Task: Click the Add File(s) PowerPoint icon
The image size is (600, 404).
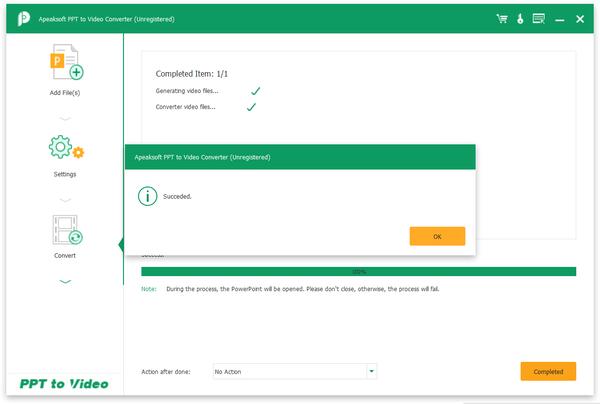Action: (x=67, y=62)
